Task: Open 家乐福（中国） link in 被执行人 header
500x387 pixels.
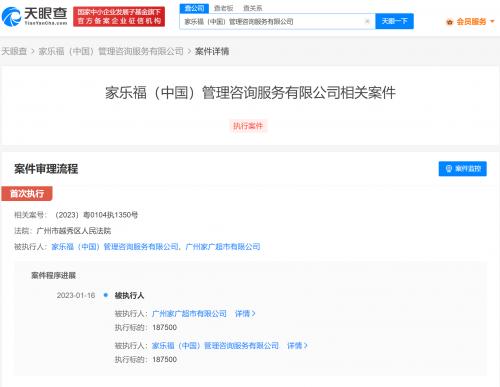Action: tap(115, 247)
